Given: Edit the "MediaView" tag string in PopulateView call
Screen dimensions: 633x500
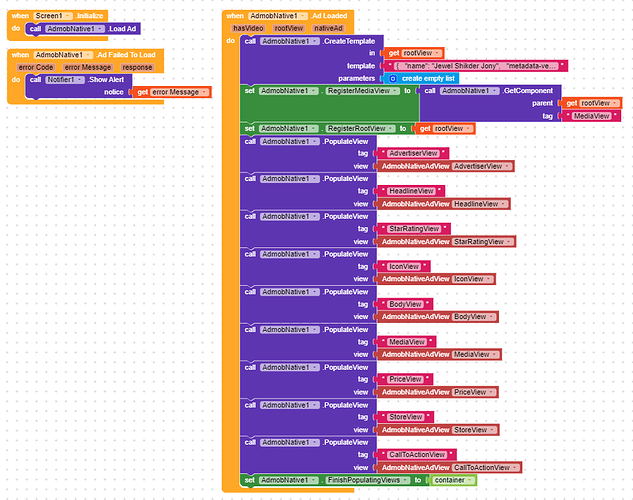Looking at the screenshot, I should click(407, 342).
